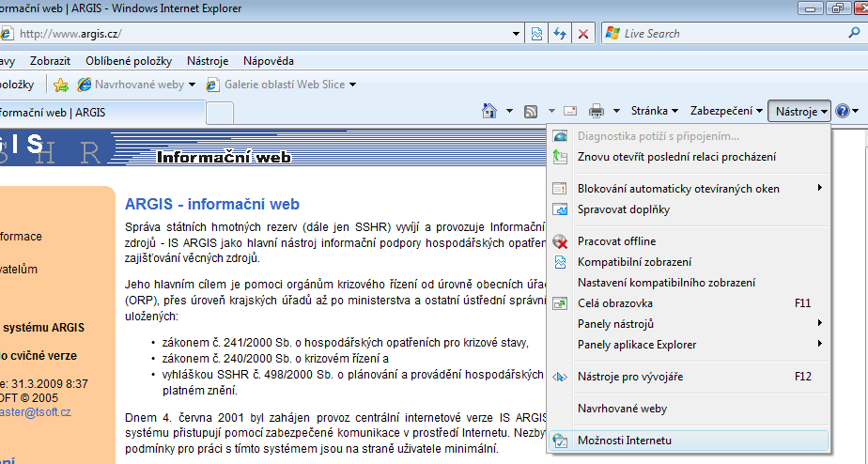Select Kompatibilní zobrazení menu entry

(689, 262)
